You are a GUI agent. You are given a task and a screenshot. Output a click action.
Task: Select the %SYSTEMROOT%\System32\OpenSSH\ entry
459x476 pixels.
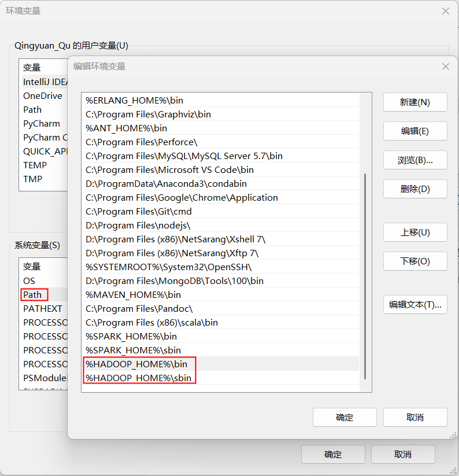click(x=220, y=267)
